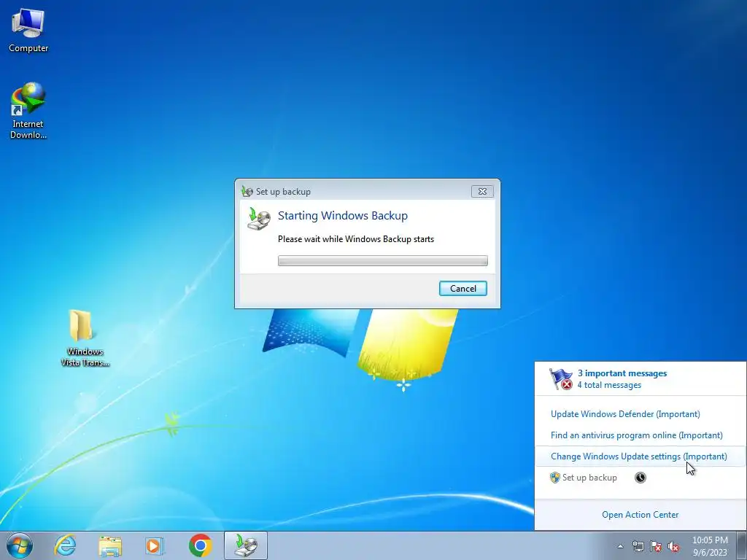Select the Windows Vista Trans... folder
Screen dimensions: 747x560
[85, 338]
